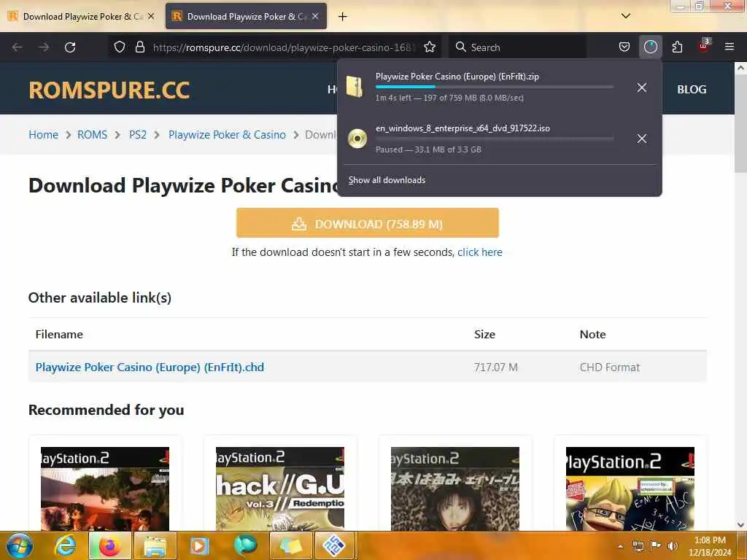Click the Windows 8 iso disc icon

pyautogui.click(x=357, y=139)
